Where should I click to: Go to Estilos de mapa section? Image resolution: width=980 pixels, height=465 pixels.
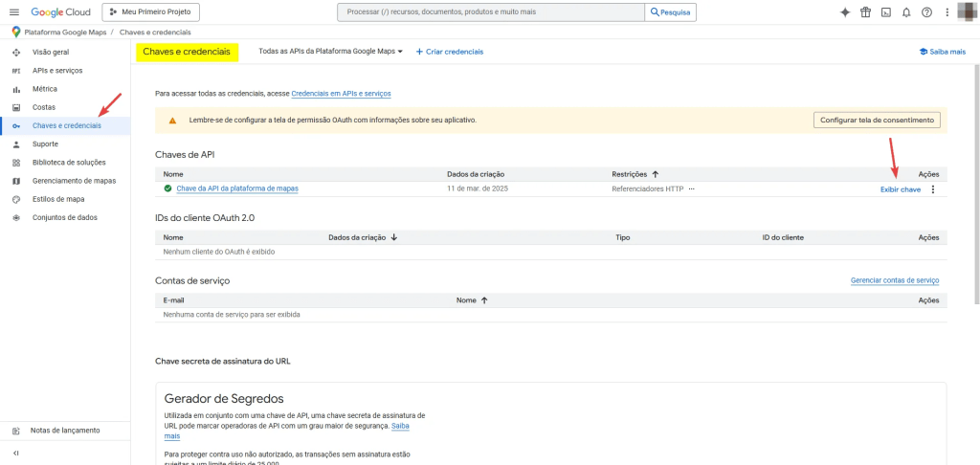(58, 199)
